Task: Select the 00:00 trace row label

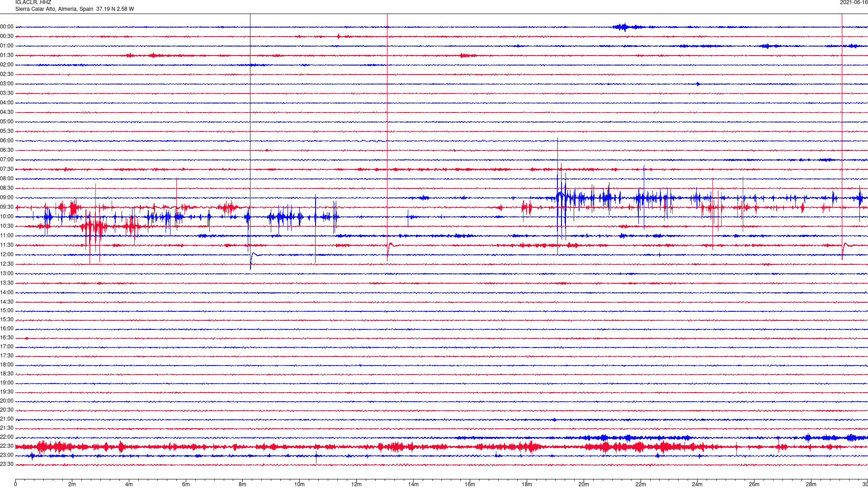Action: pos(7,27)
